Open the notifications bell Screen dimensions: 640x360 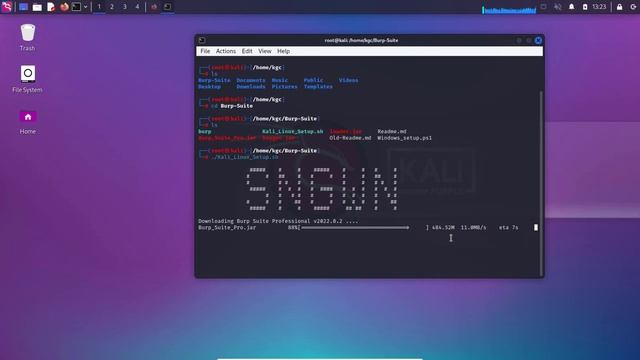pos(571,7)
